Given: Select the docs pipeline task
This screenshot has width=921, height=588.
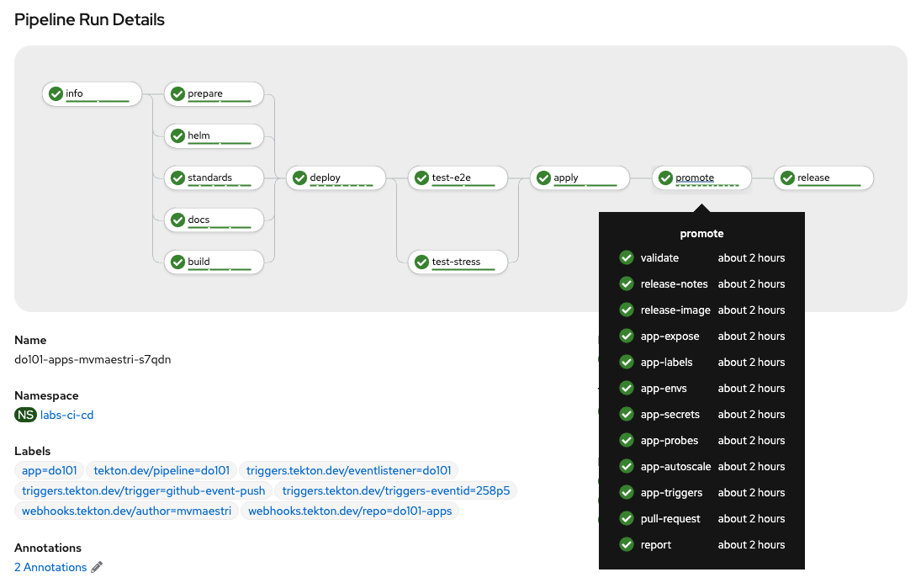Looking at the screenshot, I should tap(214, 220).
